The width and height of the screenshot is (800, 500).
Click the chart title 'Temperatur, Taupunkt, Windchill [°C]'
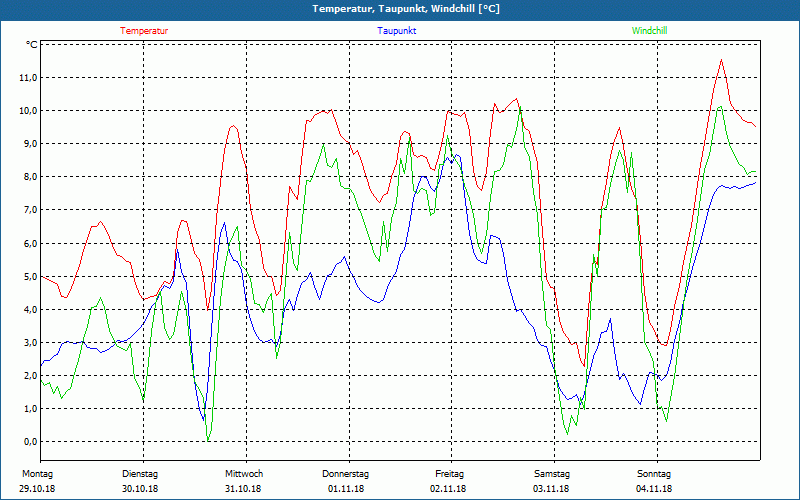[x=406, y=9]
